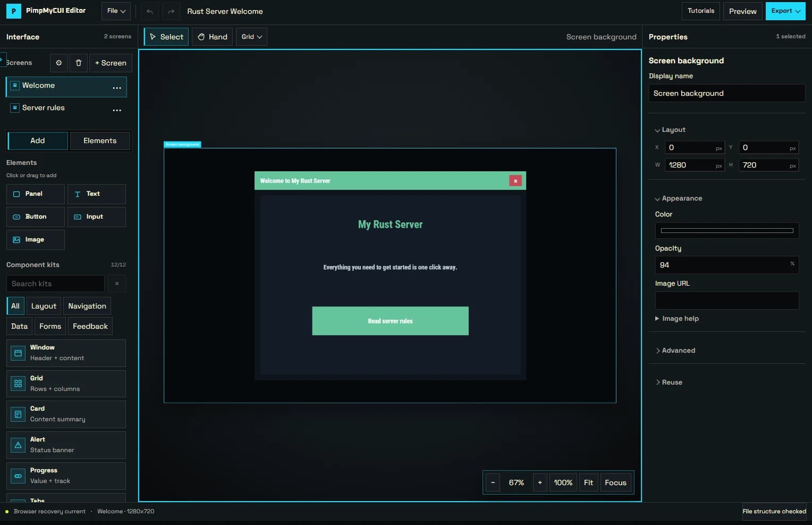Viewport: 812px width, 525px height.
Task: Clear the kit search with X
Action: coord(117,284)
